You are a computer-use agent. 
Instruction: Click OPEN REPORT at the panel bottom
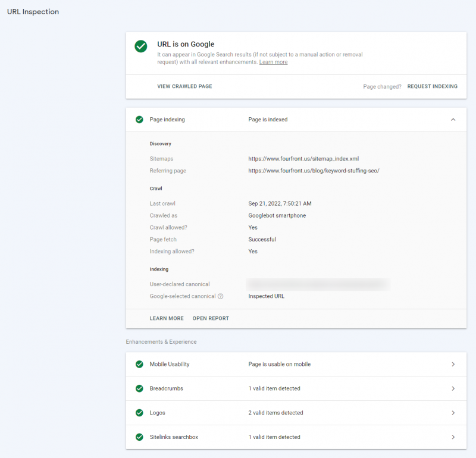click(210, 318)
